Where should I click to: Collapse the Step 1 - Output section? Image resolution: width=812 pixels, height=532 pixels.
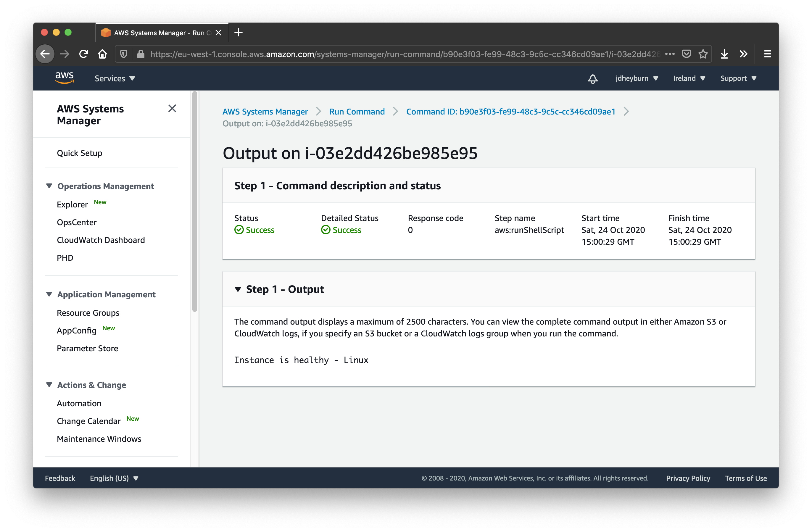tap(238, 289)
